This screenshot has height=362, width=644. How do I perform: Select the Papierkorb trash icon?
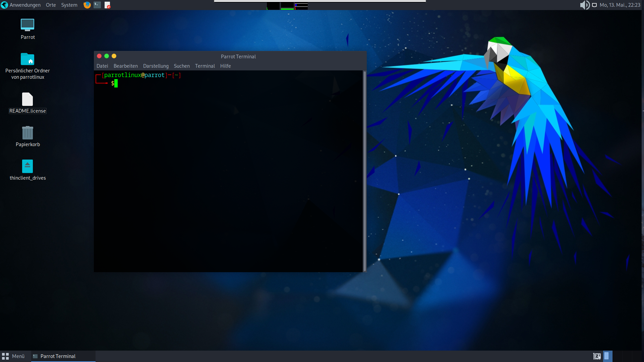[x=27, y=136]
